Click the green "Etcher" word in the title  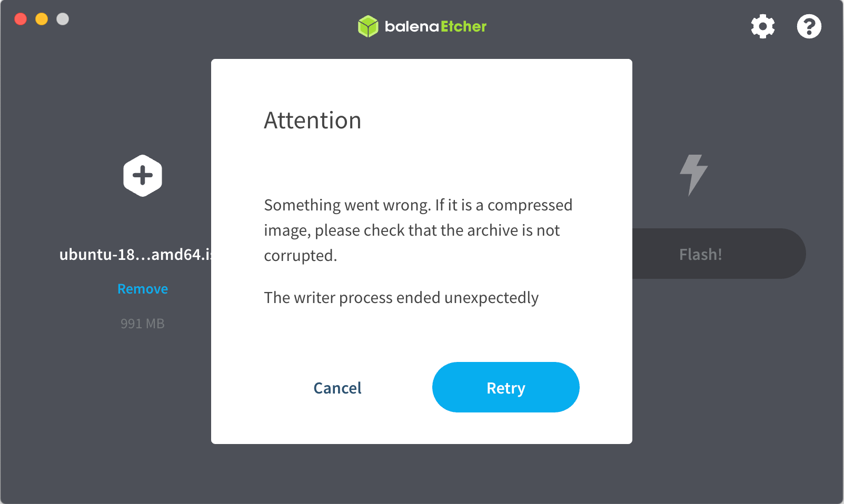(463, 26)
